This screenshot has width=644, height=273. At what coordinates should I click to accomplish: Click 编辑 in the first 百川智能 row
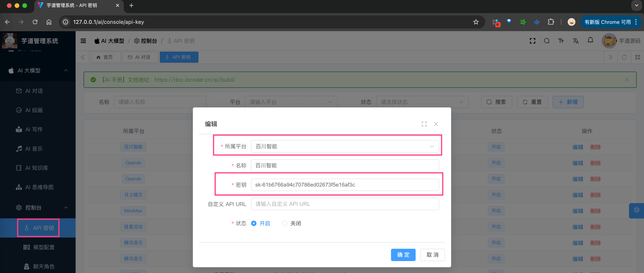click(x=578, y=147)
